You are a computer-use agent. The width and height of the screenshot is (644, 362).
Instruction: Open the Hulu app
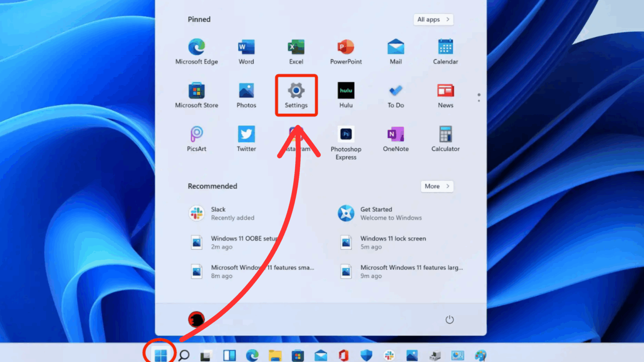[345, 94]
